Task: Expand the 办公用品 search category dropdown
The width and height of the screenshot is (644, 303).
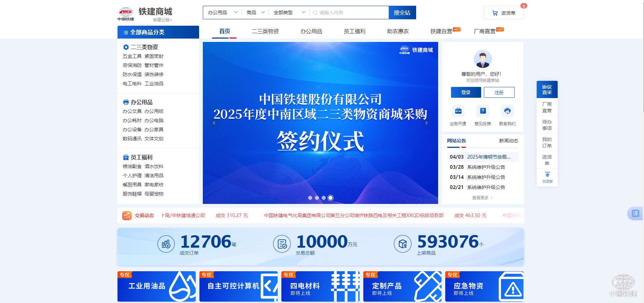Action: tap(222, 13)
